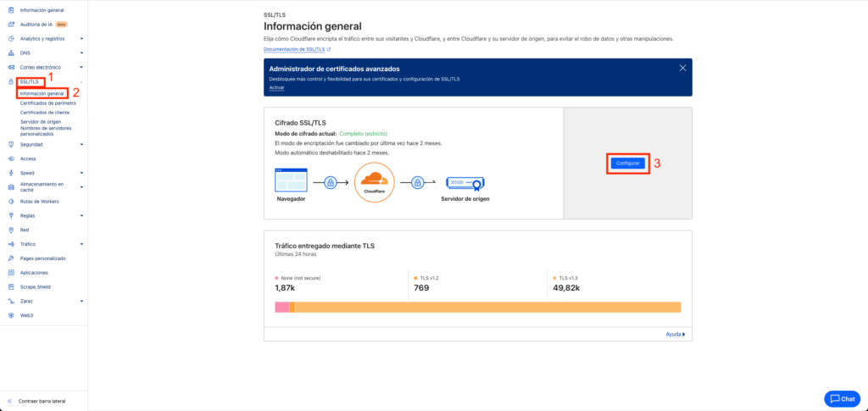868x411 pixels.
Task: Click the DNS network icon
Action: [x=11, y=53]
